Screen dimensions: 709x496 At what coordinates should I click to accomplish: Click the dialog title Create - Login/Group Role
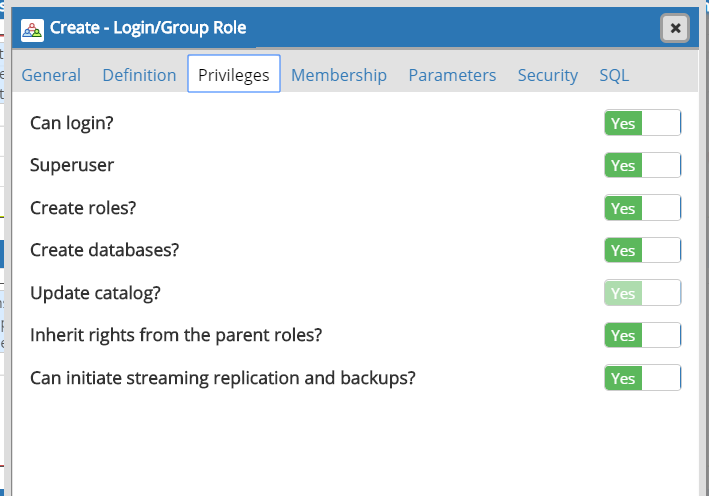(x=148, y=28)
